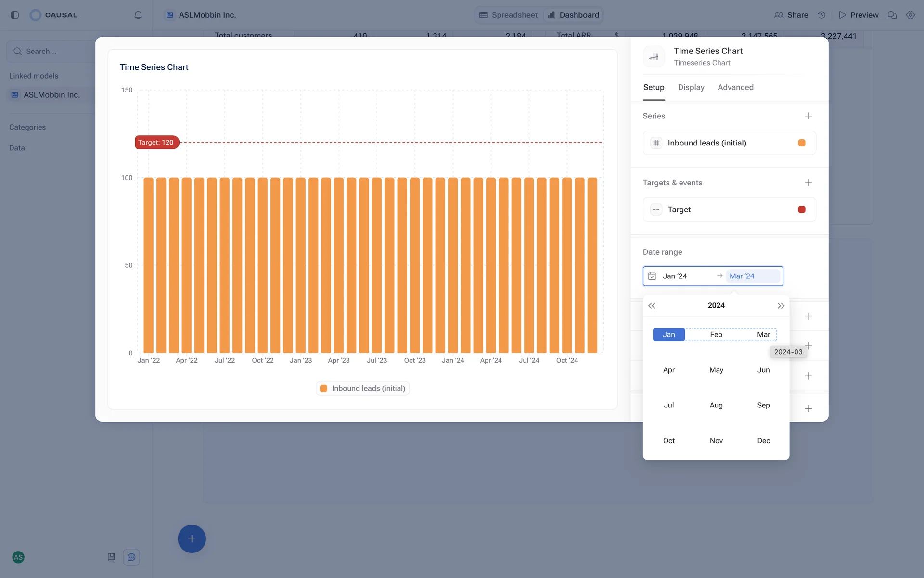The image size is (924, 578).
Task: Click the 2024 year header
Action: (716, 305)
